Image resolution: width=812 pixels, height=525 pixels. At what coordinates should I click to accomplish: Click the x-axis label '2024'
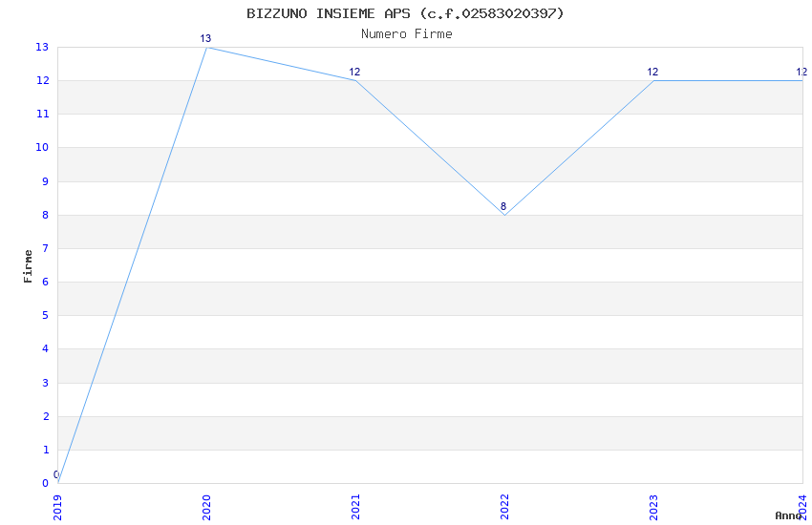coord(803,508)
